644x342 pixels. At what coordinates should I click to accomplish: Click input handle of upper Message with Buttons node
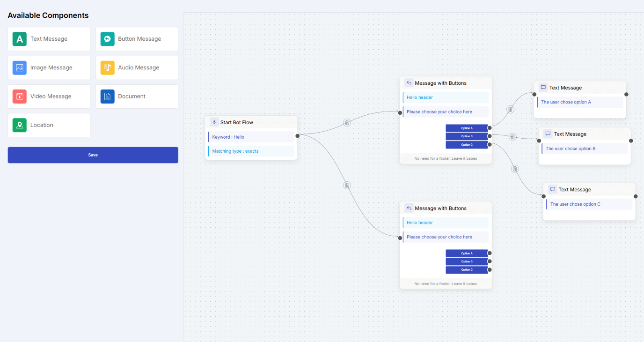[x=400, y=113]
